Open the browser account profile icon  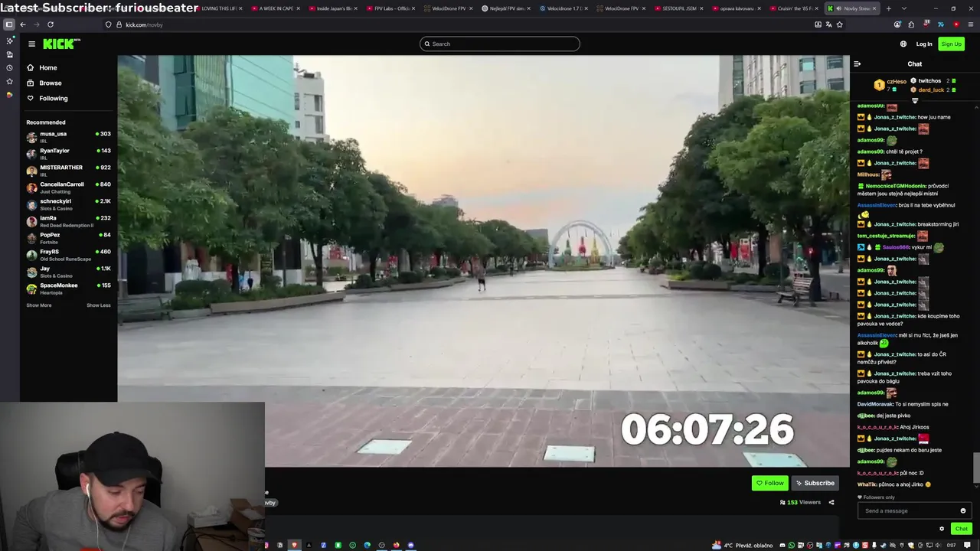coord(897,24)
